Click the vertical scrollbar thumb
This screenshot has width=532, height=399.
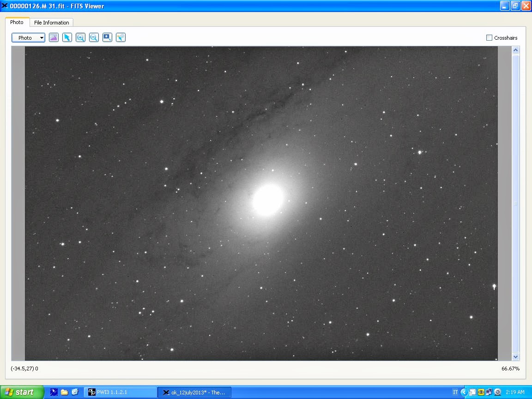click(516, 203)
